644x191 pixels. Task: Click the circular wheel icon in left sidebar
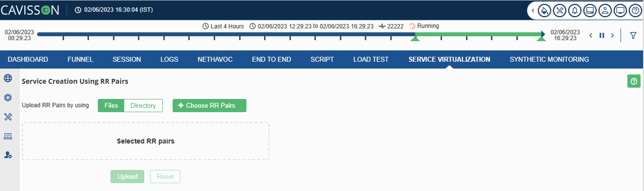pyautogui.click(x=8, y=97)
